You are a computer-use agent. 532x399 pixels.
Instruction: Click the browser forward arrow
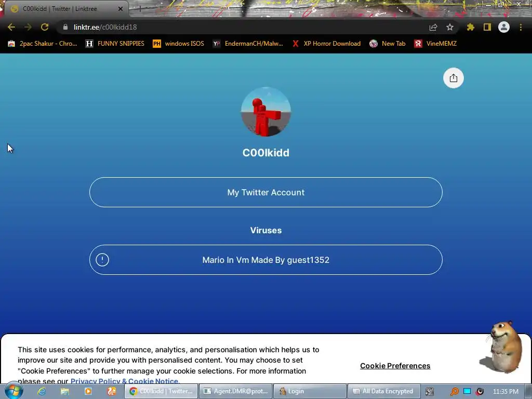[28, 27]
